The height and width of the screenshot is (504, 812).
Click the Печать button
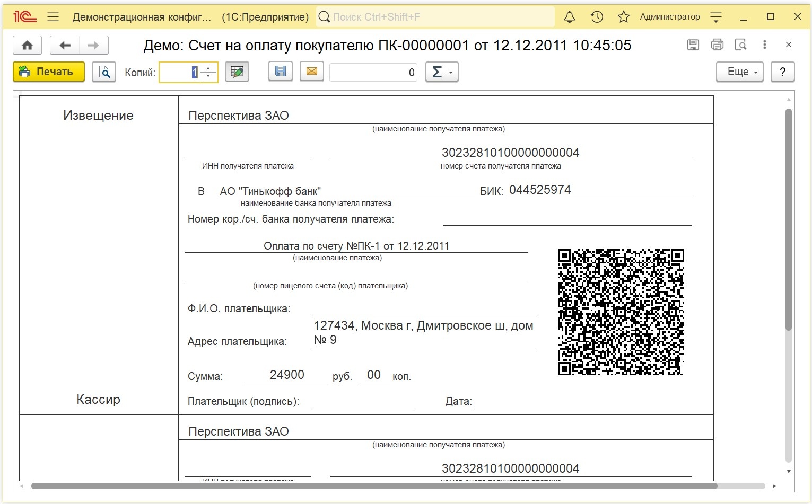(49, 72)
